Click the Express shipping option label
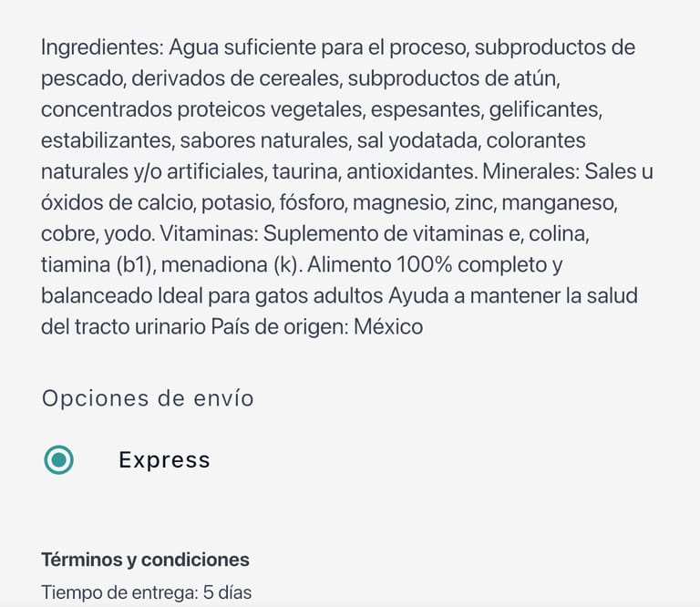The width and height of the screenshot is (700, 607). 164,460
